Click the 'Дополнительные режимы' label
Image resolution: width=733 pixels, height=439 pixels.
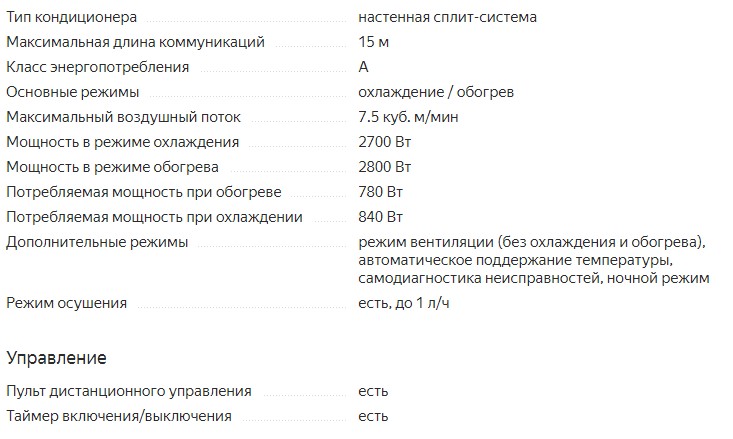[x=96, y=242]
